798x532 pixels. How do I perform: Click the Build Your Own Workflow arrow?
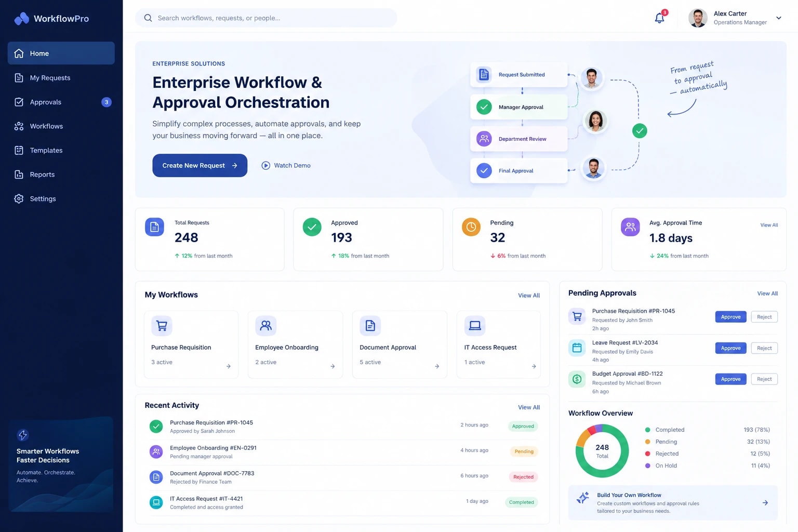click(x=765, y=503)
